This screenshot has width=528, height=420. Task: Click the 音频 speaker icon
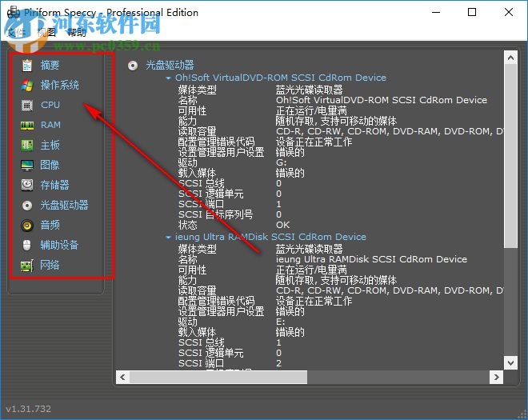point(27,225)
